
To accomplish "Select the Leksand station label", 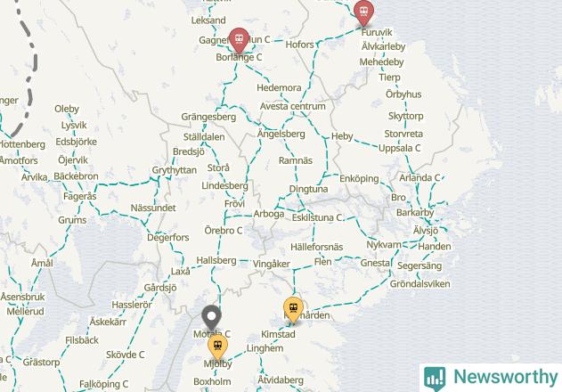I will coord(208,20).
